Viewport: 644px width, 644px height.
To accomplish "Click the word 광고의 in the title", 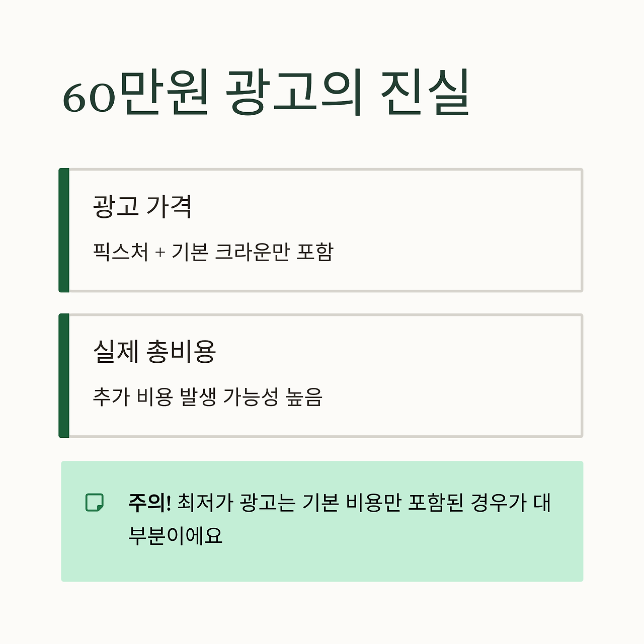I will click(293, 93).
